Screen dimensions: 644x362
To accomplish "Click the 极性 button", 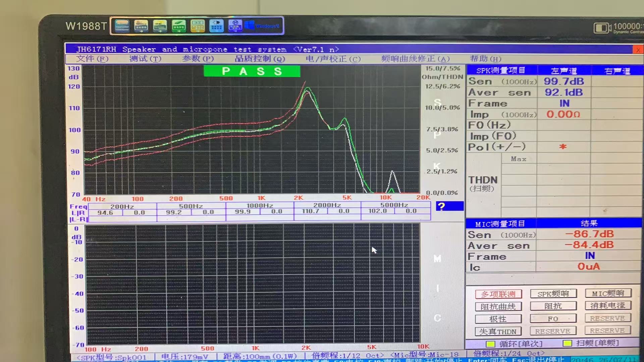I will pos(498,319).
